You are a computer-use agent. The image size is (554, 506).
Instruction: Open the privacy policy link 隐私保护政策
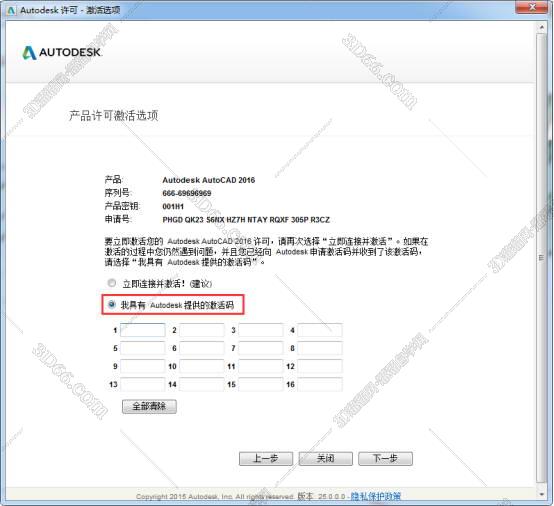[x=376, y=496]
